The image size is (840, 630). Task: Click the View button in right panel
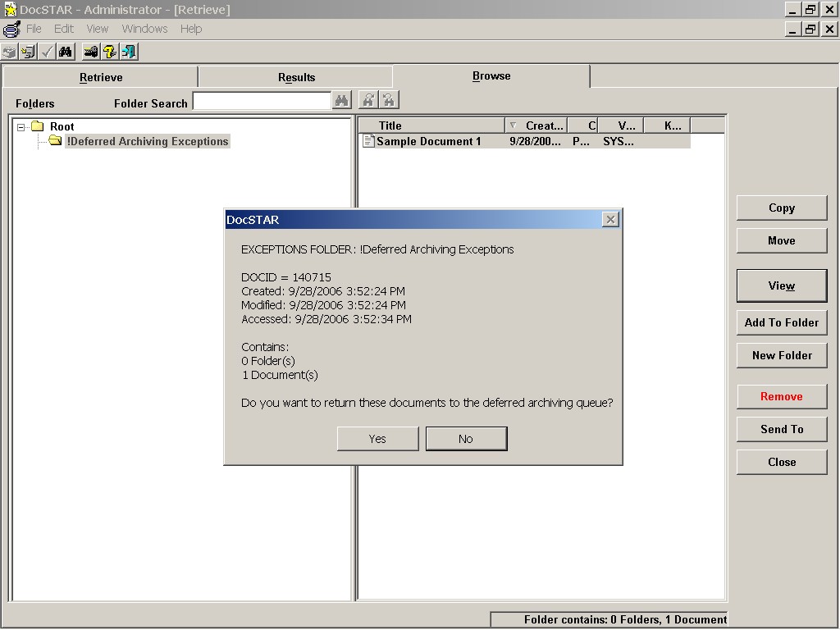pyautogui.click(x=782, y=285)
